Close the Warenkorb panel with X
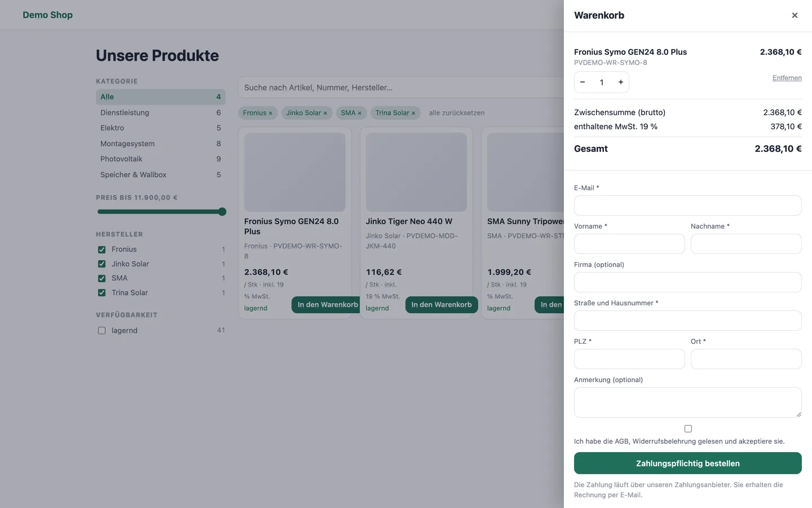The image size is (812, 508). (x=795, y=15)
